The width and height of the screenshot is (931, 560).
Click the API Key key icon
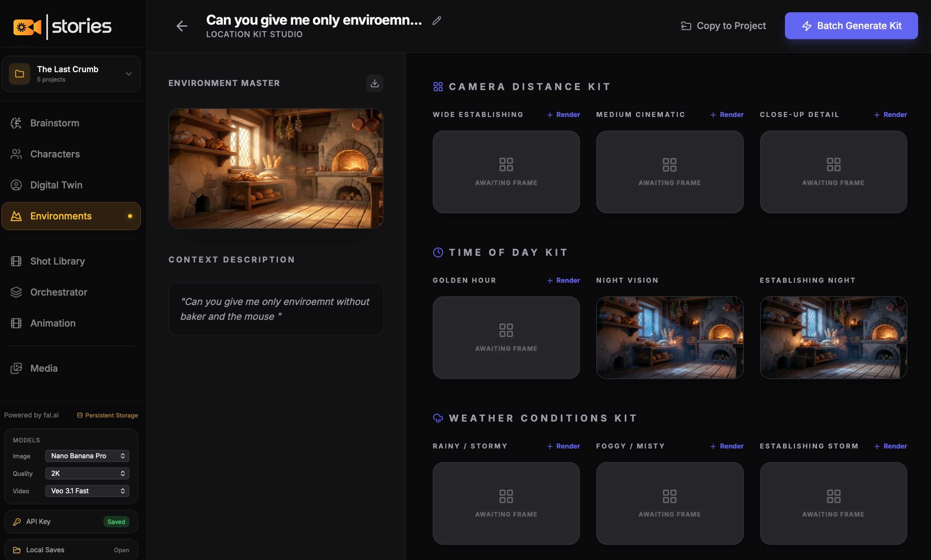click(17, 522)
